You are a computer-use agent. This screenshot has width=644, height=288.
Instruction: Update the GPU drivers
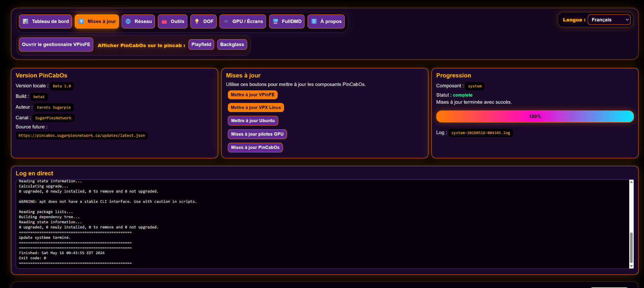[257, 134]
